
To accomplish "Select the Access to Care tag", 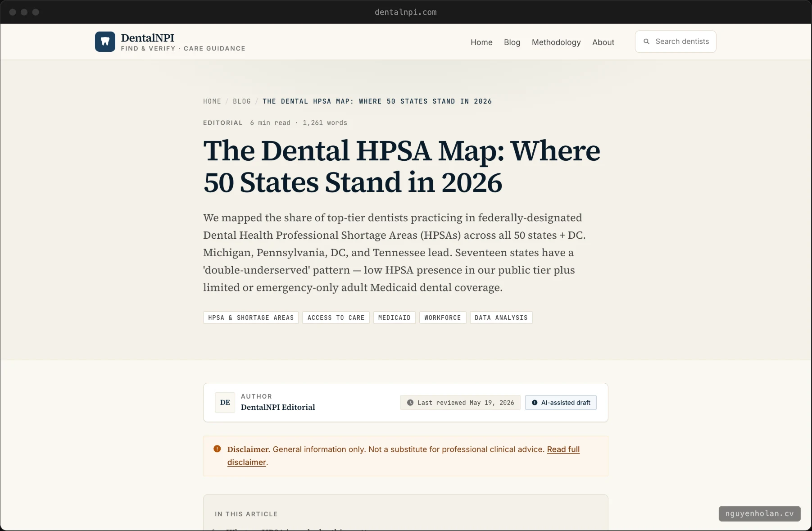I will [336, 318].
